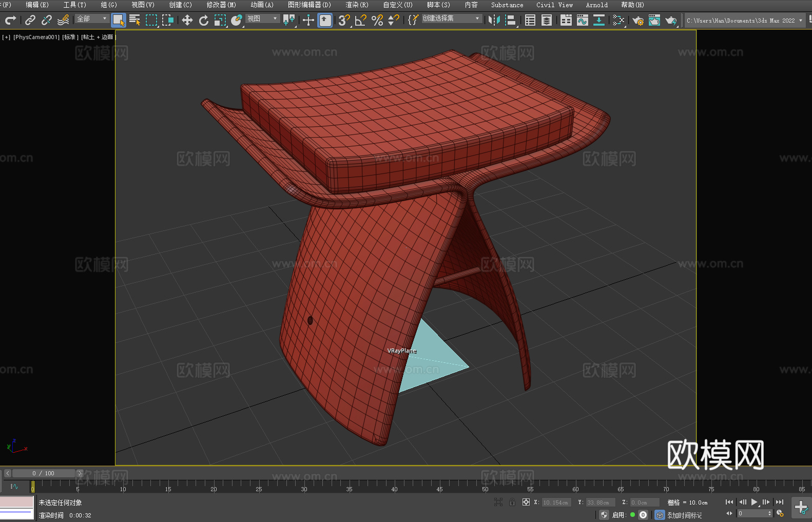The height and width of the screenshot is (522, 812).
Task: Click Edit Named Selection Sets icon
Action: (x=413, y=20)
